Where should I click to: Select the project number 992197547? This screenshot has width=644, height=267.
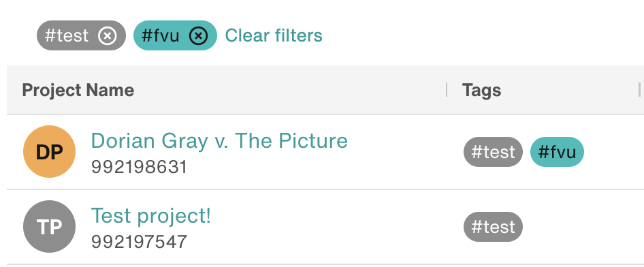coord(140,242)
